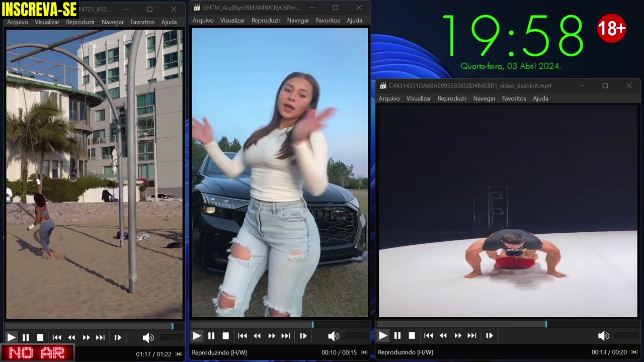
Task: Stop playback in the 14721_412 window
Action: tap(40, 337)
